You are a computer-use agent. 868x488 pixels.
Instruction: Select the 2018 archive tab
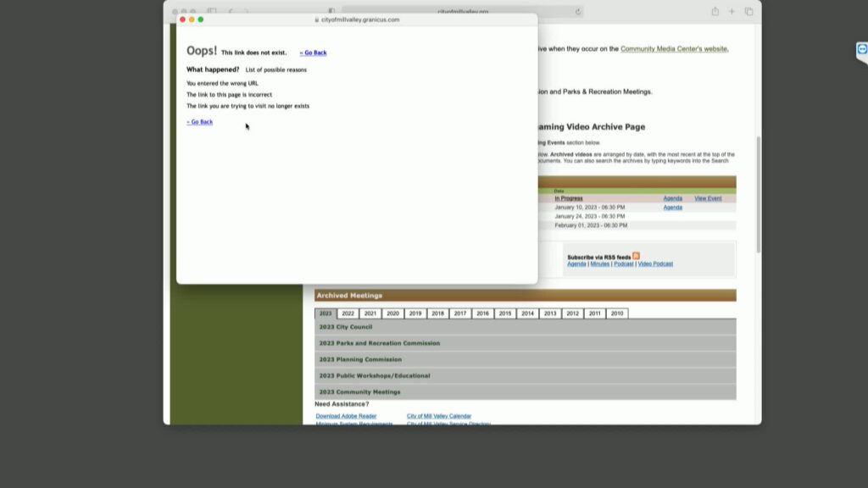coord(438,313)
